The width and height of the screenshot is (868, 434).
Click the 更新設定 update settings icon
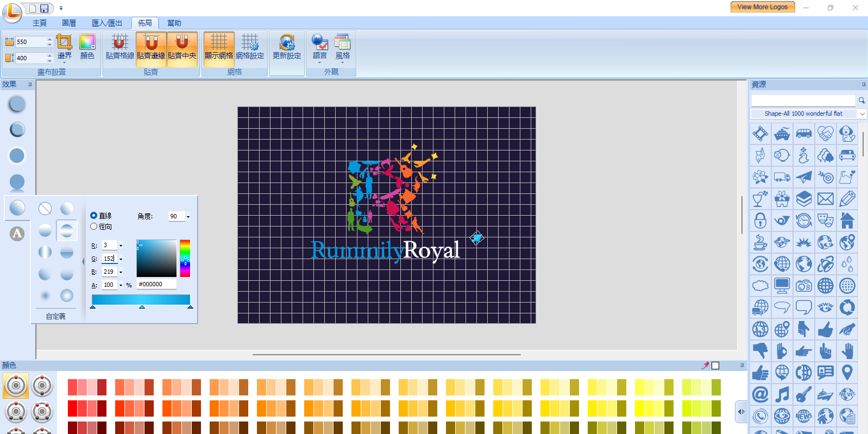[287, 47]
